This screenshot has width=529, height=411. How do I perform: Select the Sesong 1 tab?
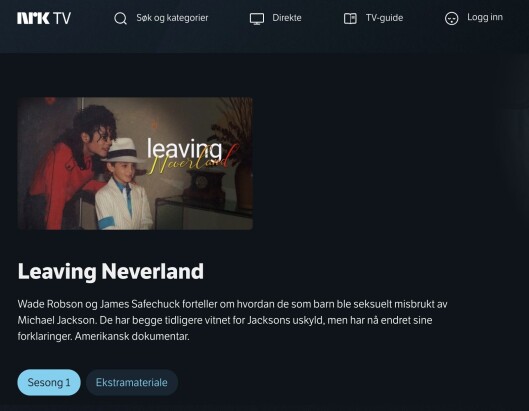(49, 382)
